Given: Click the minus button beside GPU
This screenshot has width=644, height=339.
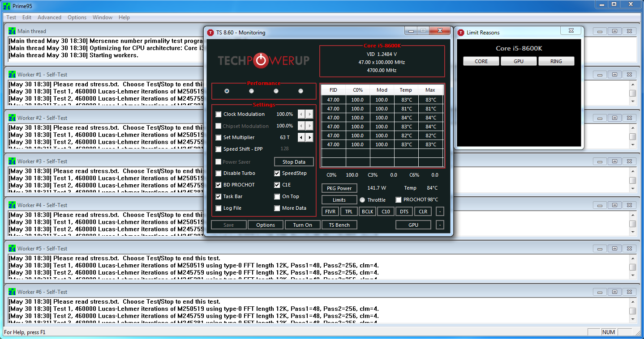Looking at the screenshot, I should pos(440,225).
